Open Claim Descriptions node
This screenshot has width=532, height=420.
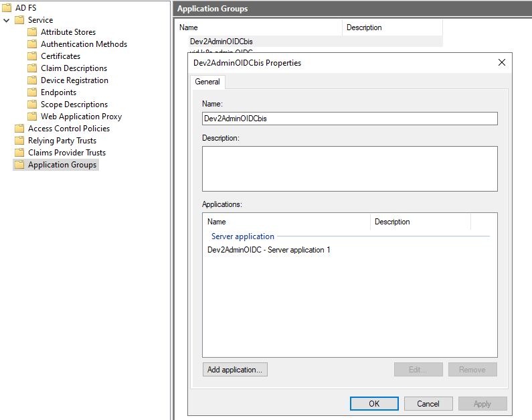[74, 68]
